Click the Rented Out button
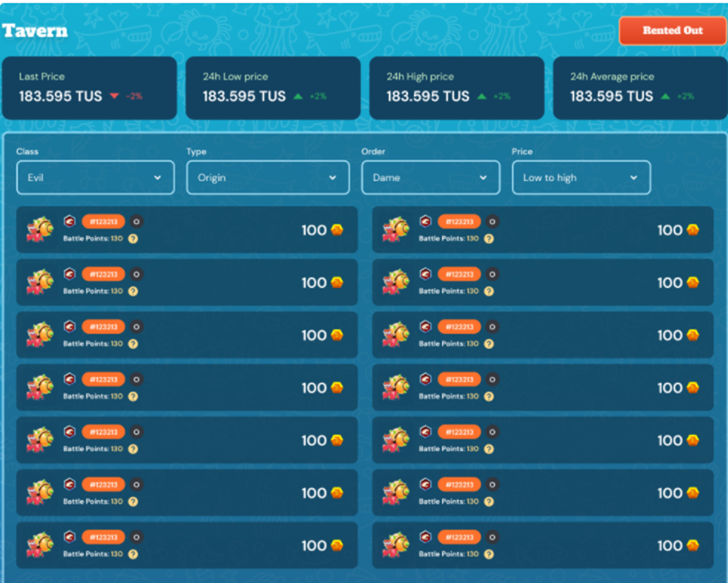728x583 pixels. point(672,31)
